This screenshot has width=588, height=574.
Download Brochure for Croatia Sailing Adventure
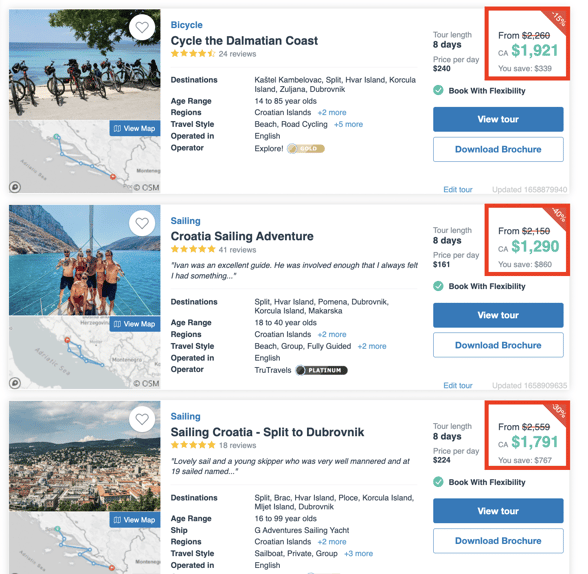(498, 345)
